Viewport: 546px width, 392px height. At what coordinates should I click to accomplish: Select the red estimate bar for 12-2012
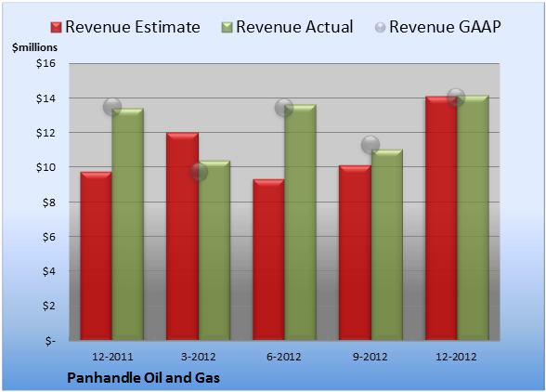point(441,217)
